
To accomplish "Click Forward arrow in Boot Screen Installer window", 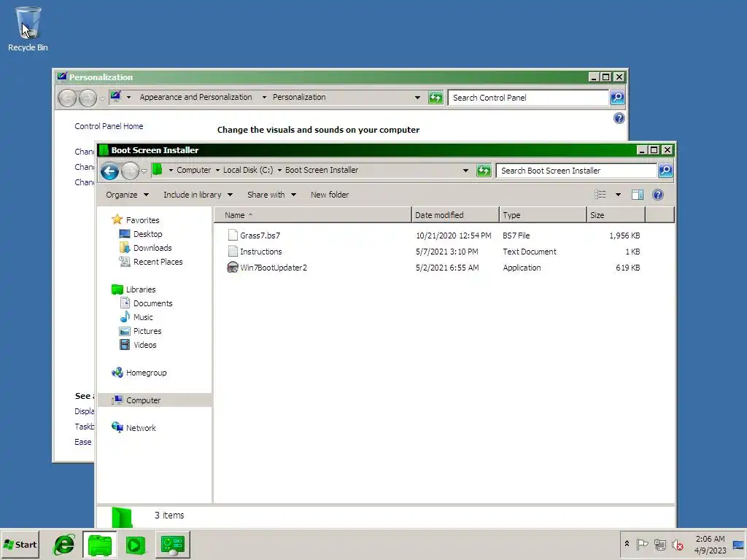I will pyautogui.click(x=130, y=171).
